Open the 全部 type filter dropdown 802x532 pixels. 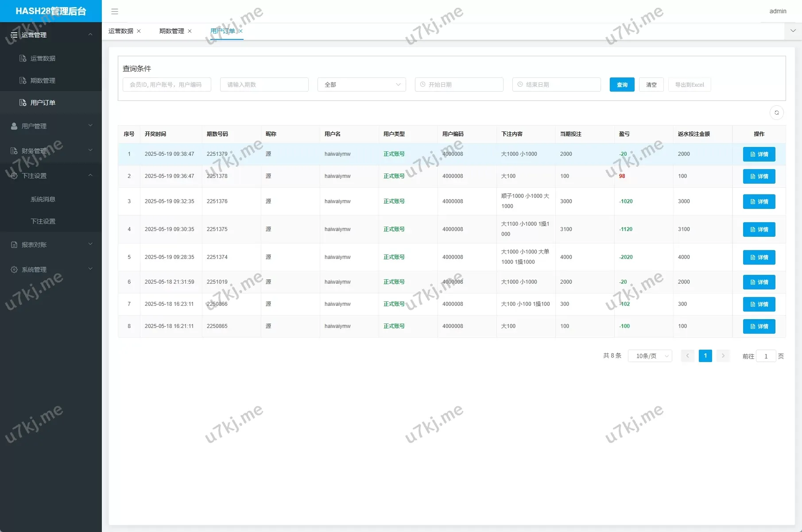pyautogui.click(x=361, y=85)
